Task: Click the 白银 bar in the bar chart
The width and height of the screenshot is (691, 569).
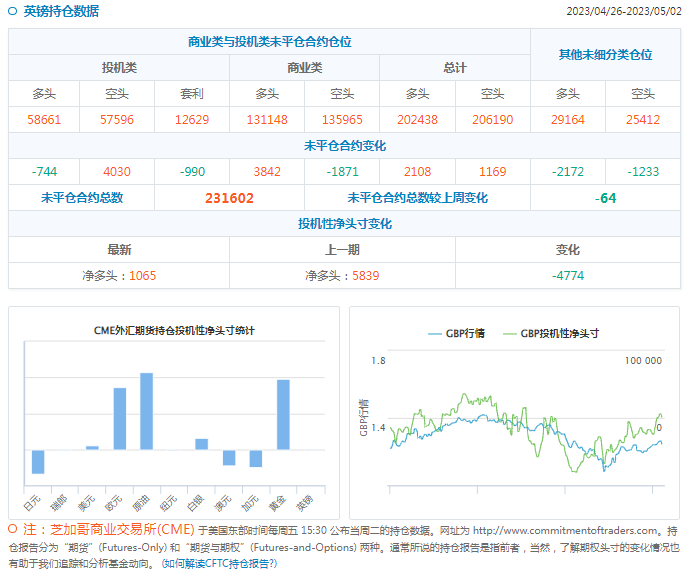Action: coord(201,444)
